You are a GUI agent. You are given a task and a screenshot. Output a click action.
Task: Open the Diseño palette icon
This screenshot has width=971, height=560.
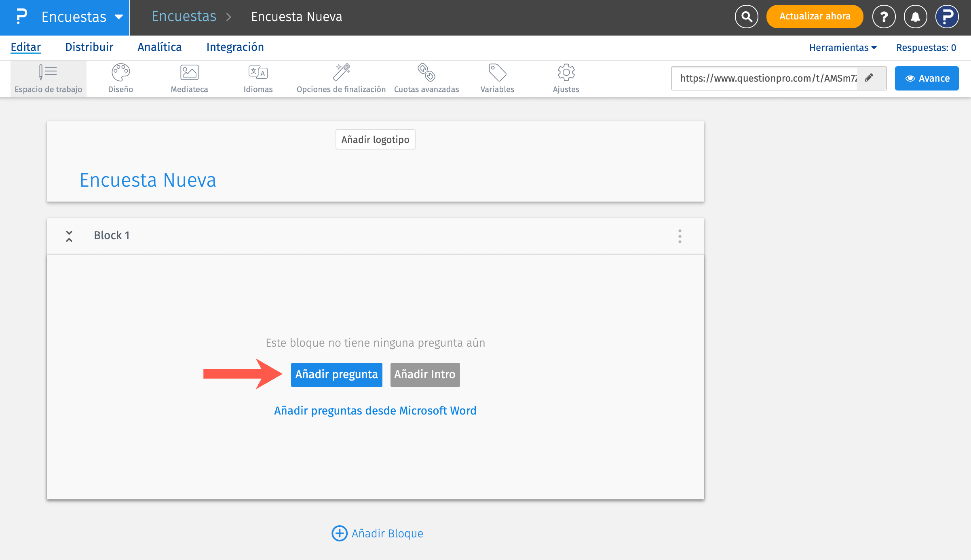point(120,73)
